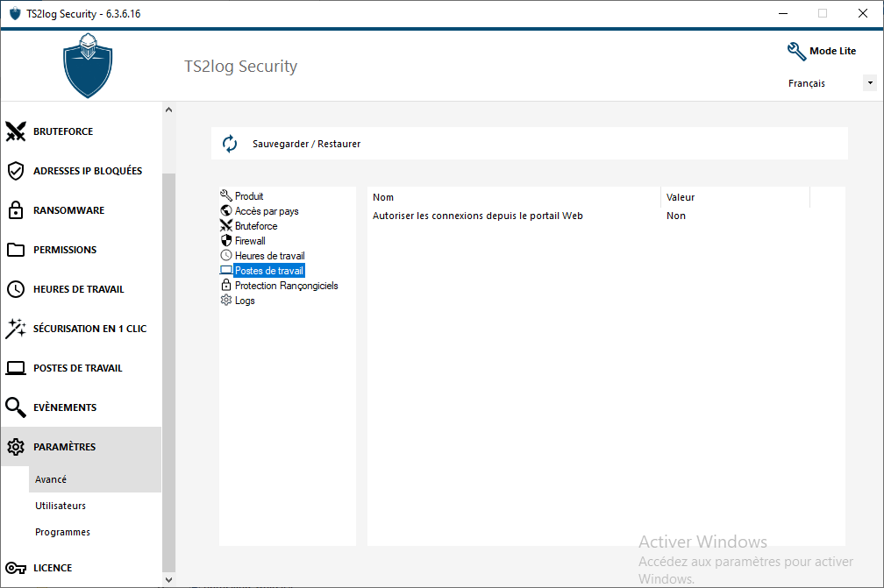Select Produit in settings tree

pos(249,196)
